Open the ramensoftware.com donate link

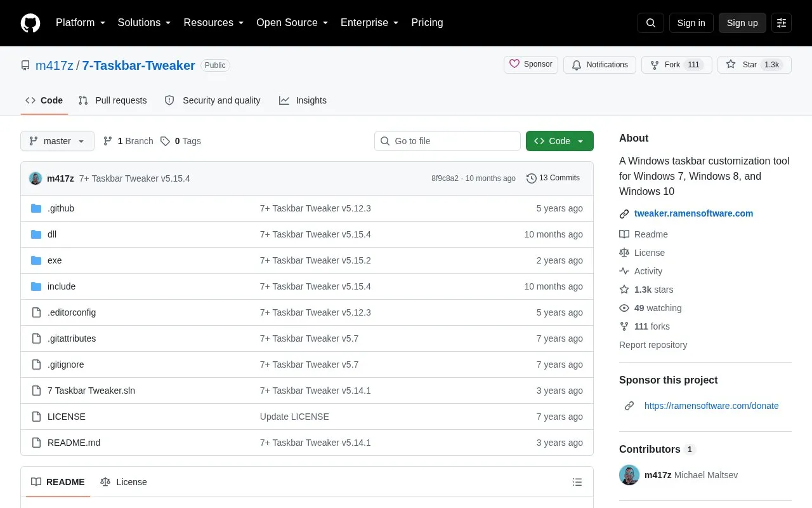(711, 406)
